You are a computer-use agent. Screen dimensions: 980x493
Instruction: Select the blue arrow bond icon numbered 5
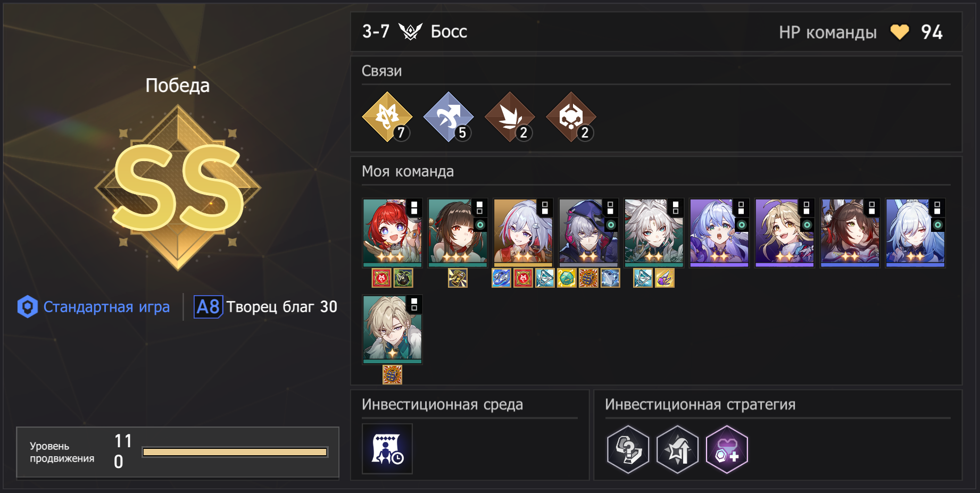click(449, 117)
